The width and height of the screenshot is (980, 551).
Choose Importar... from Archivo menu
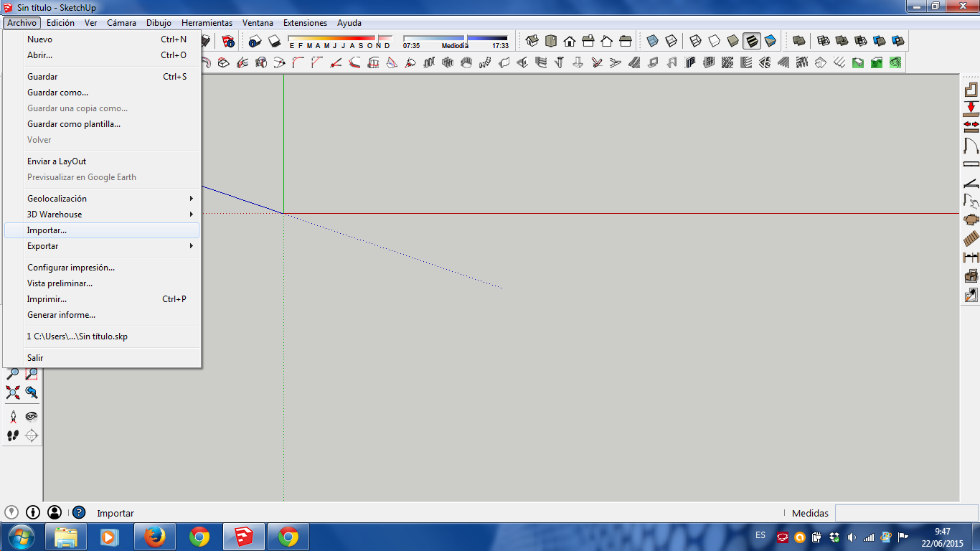point(102,230)
